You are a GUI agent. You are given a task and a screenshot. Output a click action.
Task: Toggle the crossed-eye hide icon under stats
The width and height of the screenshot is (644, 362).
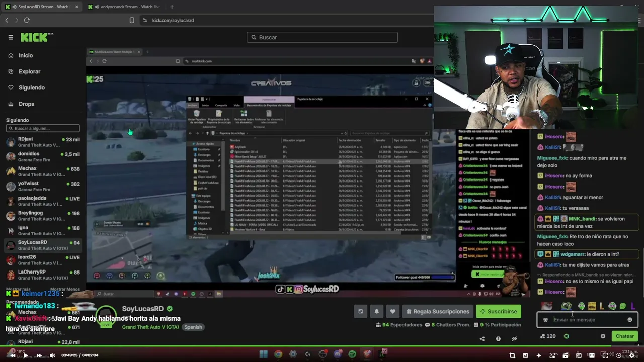click(x=514, y=339)
